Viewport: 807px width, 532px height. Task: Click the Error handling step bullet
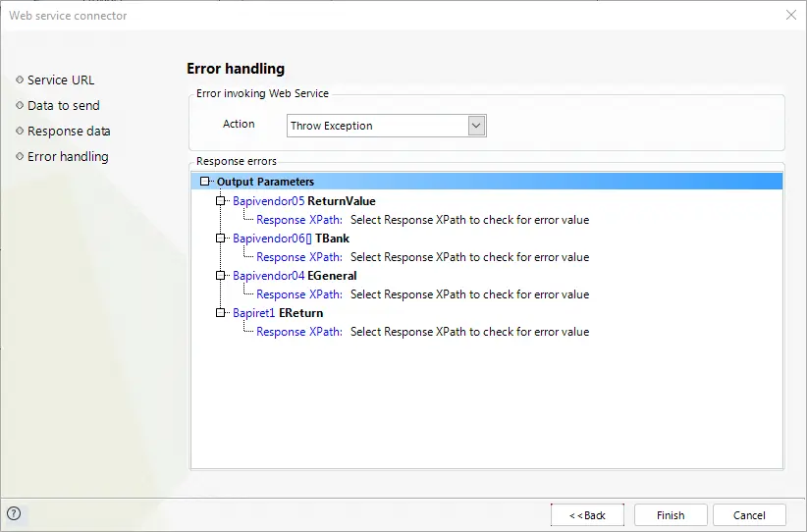point(20,156)
